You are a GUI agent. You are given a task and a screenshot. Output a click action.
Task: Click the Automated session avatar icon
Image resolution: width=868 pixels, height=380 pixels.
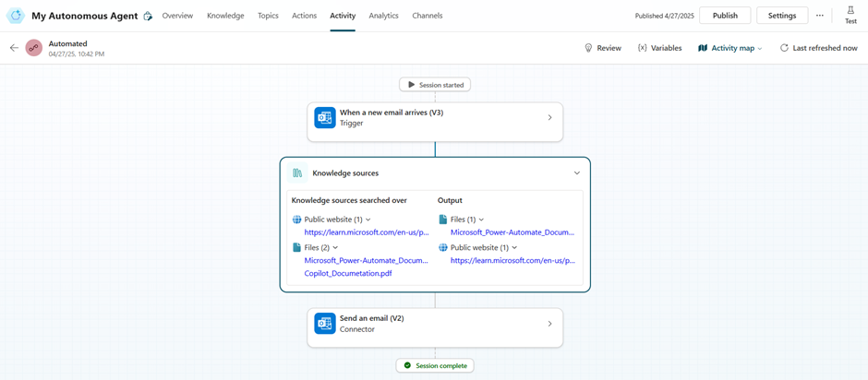34,48
